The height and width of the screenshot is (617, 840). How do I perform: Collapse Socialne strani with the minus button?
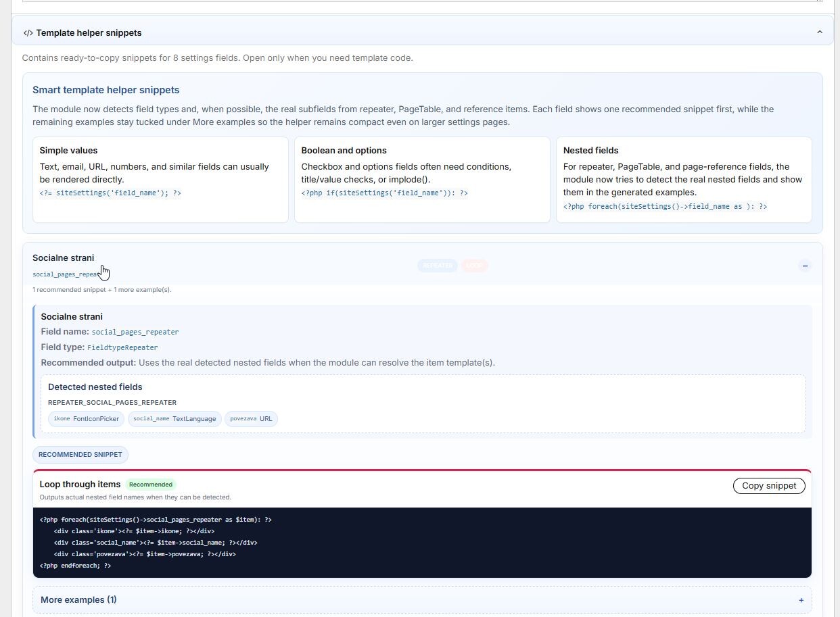tap(804, 266)
